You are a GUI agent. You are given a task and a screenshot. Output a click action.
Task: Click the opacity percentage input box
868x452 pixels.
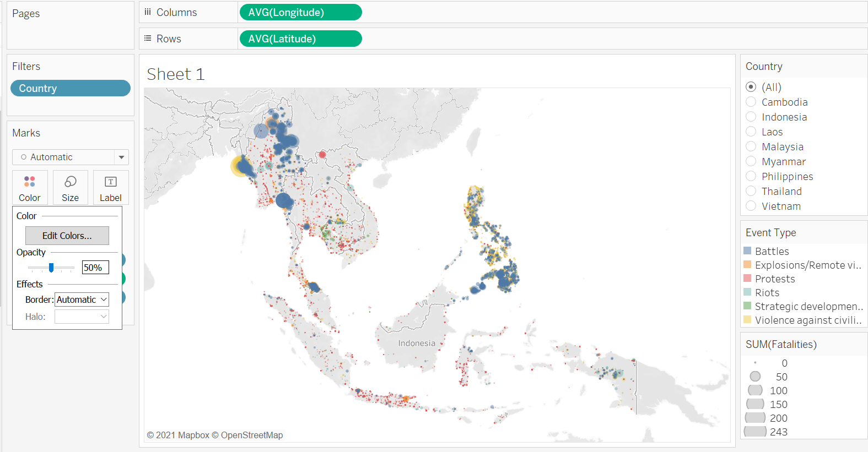pyautogui.click(x=95, y=268)
